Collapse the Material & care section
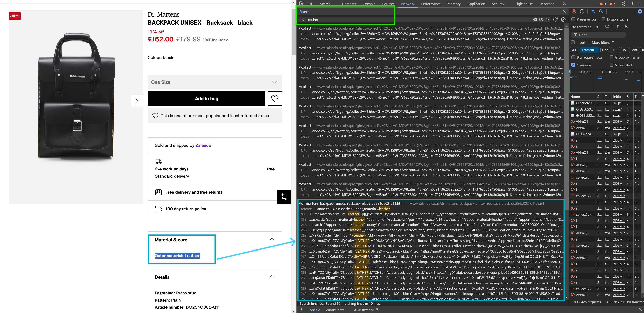Image resolution: width=644 pixels, height=313 pixels. pos(272,239)
